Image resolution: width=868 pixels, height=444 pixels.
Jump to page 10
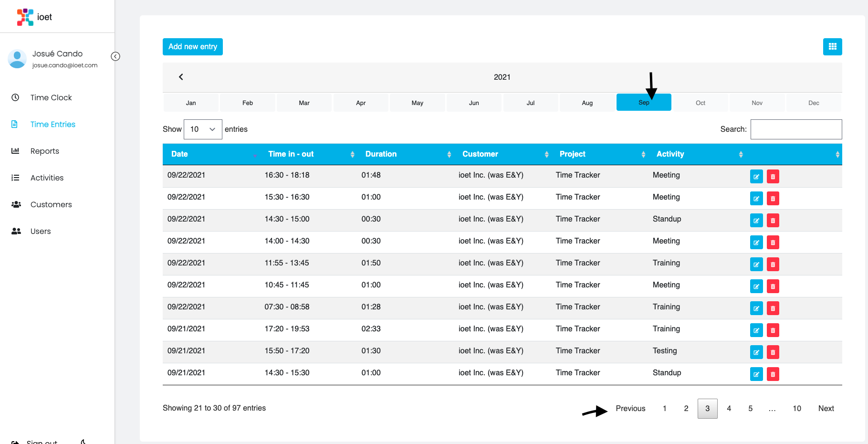tap(797, 409)
